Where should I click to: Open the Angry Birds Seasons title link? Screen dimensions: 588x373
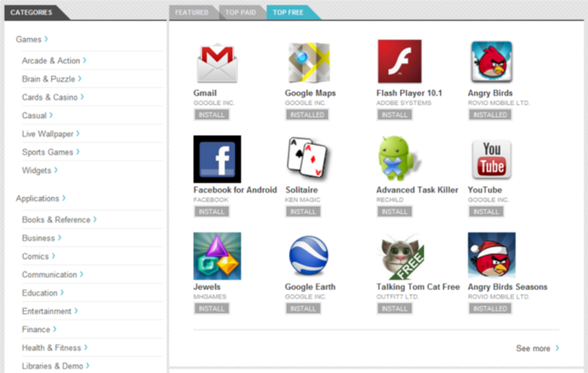pyautogui.click(x=507, y=287)
